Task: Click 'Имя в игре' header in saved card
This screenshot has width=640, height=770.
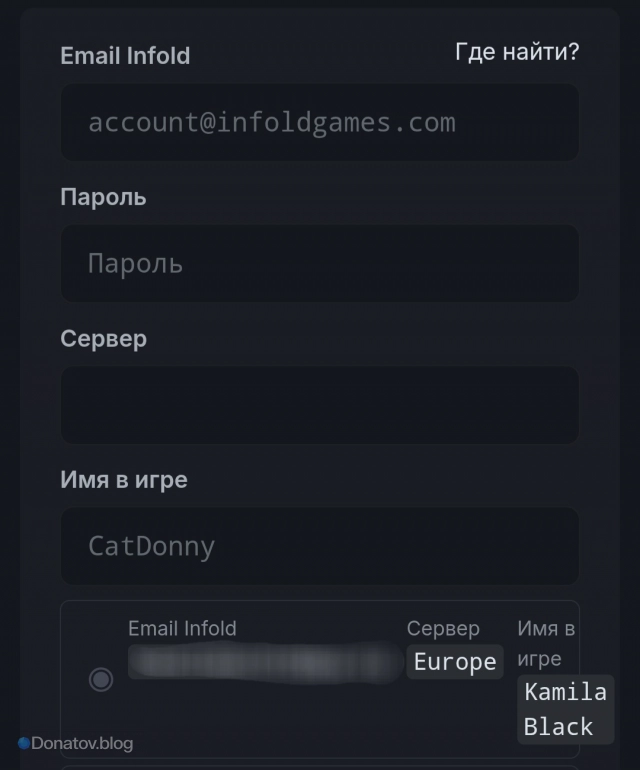Action: 546,643
